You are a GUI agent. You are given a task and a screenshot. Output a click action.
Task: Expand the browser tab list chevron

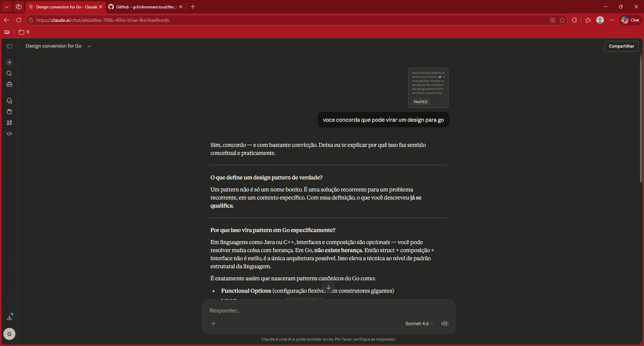[7, 7]
